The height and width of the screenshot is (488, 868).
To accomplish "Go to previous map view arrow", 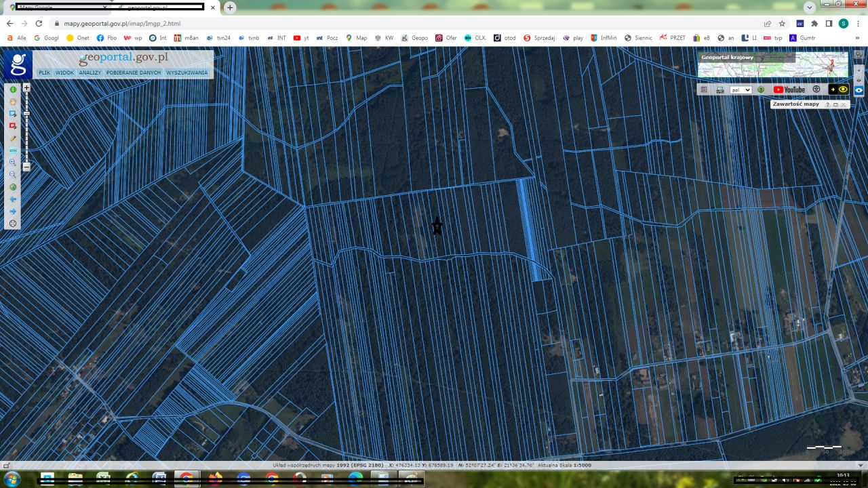I will point(13,199).
